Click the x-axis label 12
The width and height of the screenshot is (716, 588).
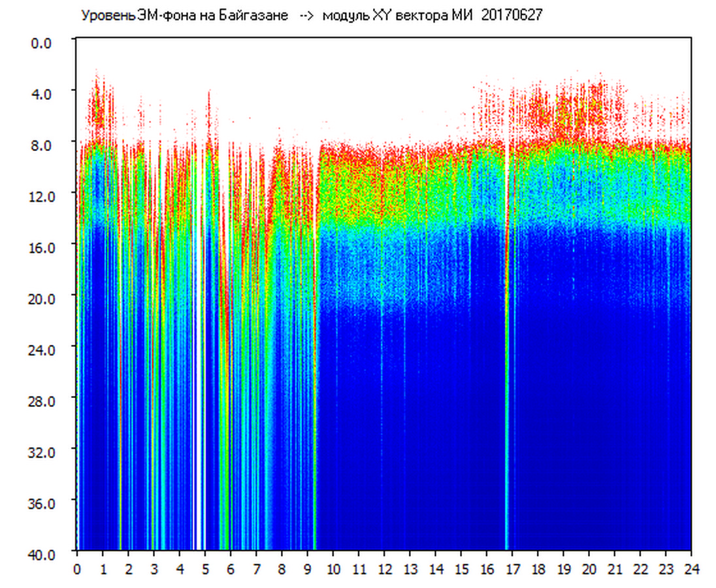tap(384, 568)
